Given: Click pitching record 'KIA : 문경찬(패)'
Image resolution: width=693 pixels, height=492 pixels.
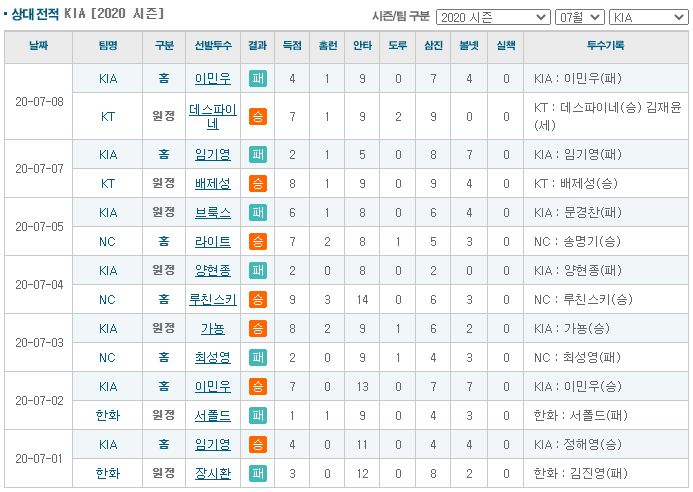Looking at the screenshot, I should pyautogui.click(x=578, y=213).
